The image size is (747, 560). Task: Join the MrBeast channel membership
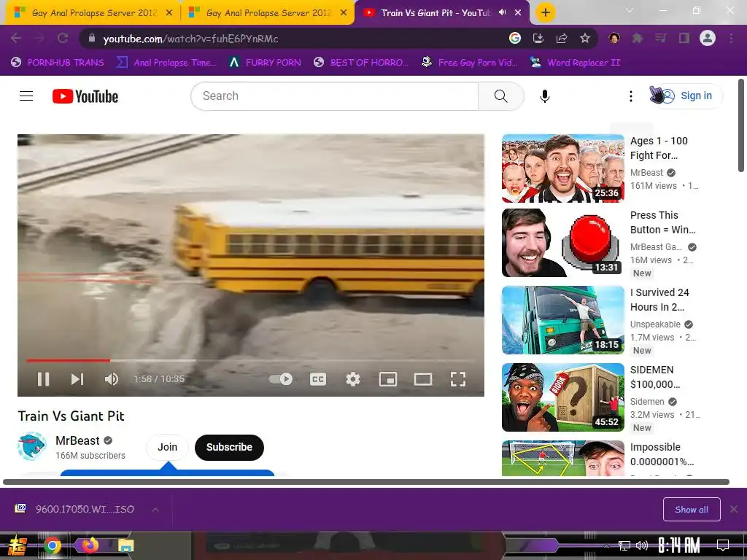coord(167,447)
